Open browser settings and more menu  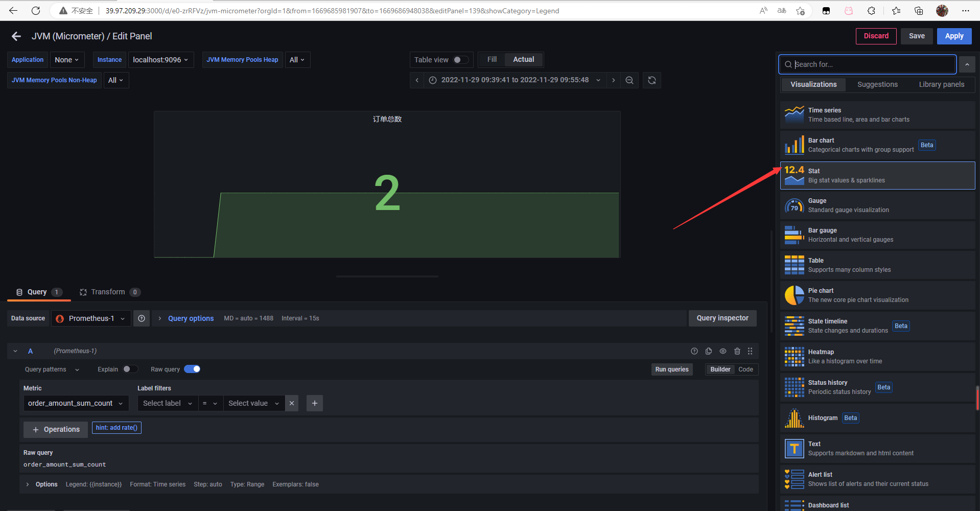pyautogui.click(x=965, y=10)
